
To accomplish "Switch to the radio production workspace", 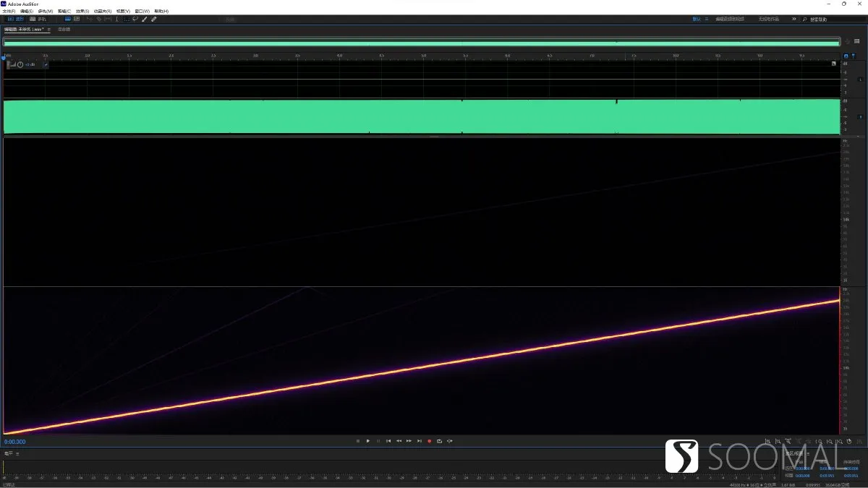I will coord(769,19).
